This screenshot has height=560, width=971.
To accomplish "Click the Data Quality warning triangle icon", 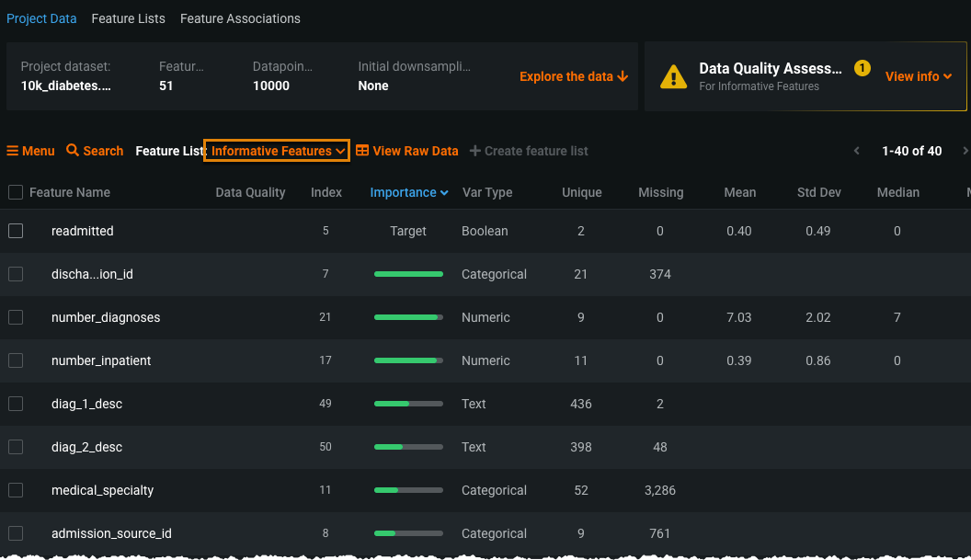I will click(x=674, y=76).
